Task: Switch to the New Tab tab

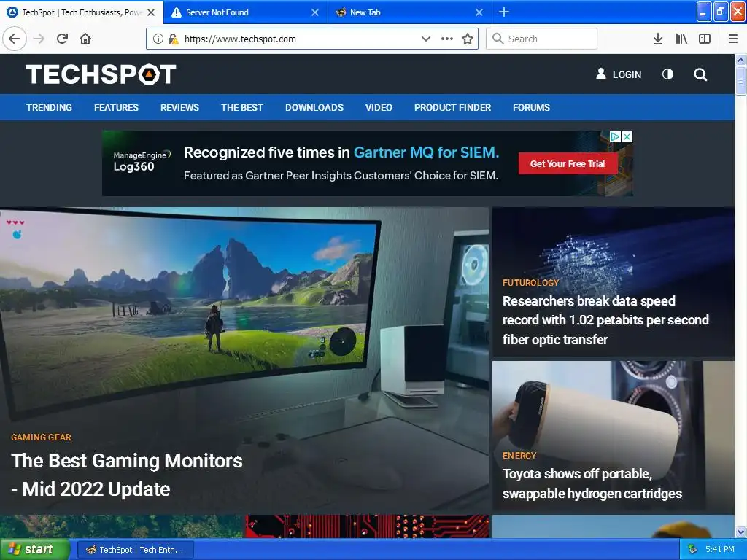Action: pyautogui.click(x=410, y=12)
